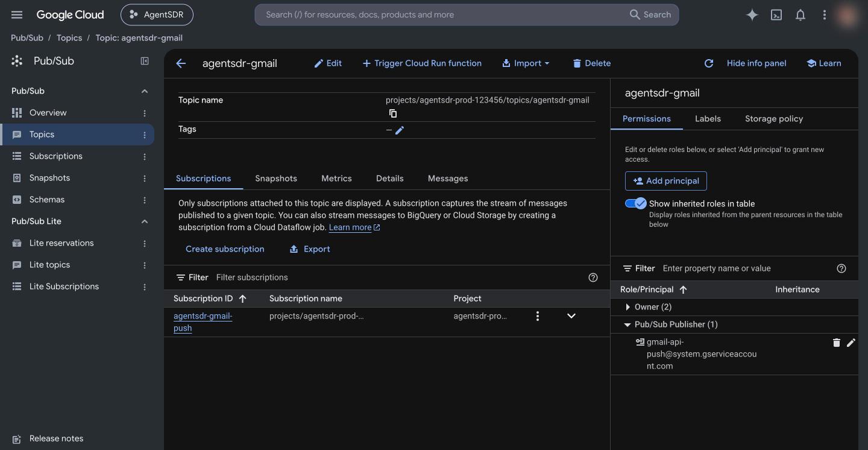Collapse the Pub/Sub side navigation panel
The width and height of the screenshot is (868, 450).
[145, 61]
